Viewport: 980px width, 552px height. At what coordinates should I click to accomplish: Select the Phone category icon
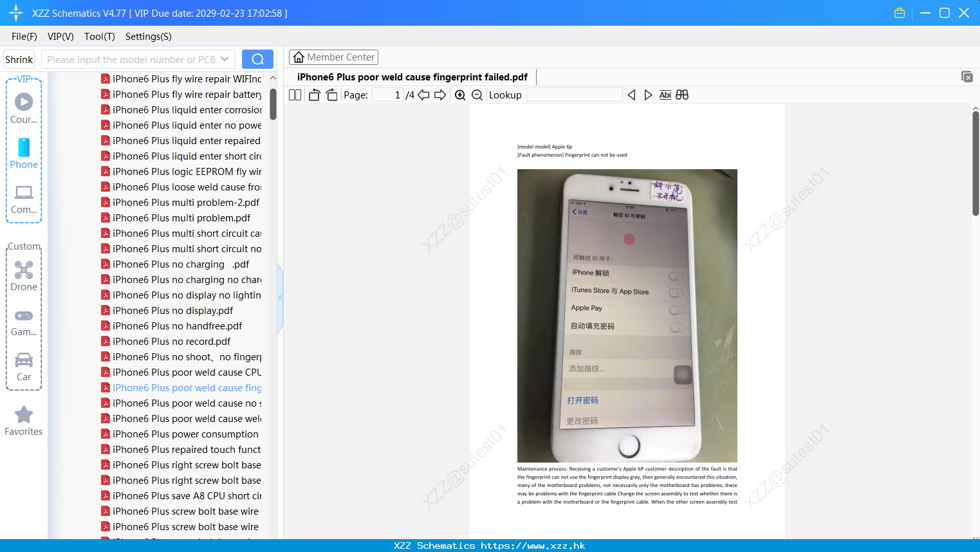pos(24,154)
